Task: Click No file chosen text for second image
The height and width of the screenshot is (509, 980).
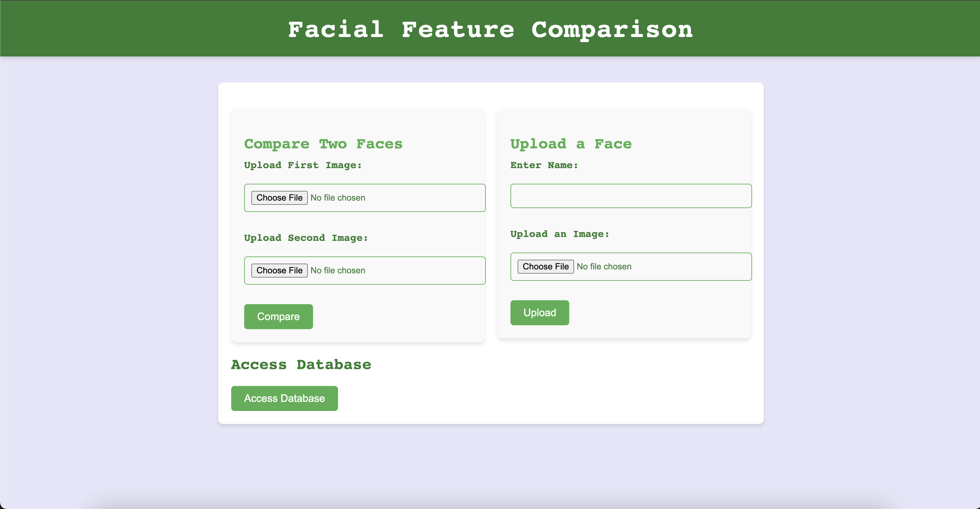Action: (x=337, y=270)
